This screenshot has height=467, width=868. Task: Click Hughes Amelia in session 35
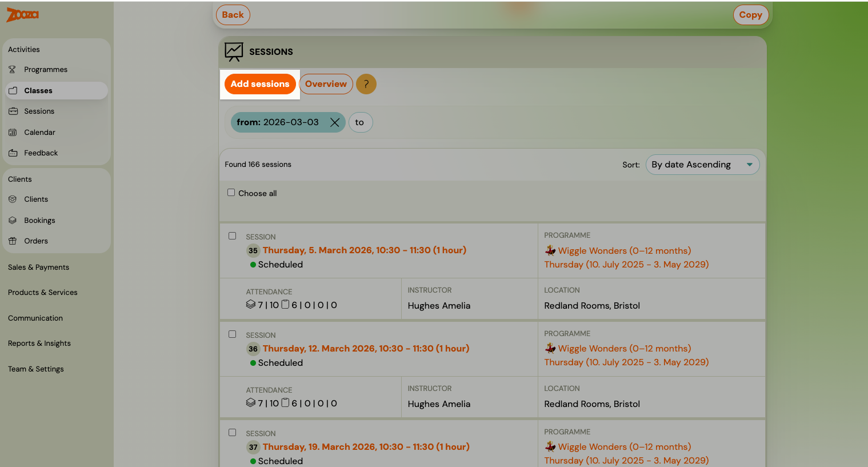(439, 306)
